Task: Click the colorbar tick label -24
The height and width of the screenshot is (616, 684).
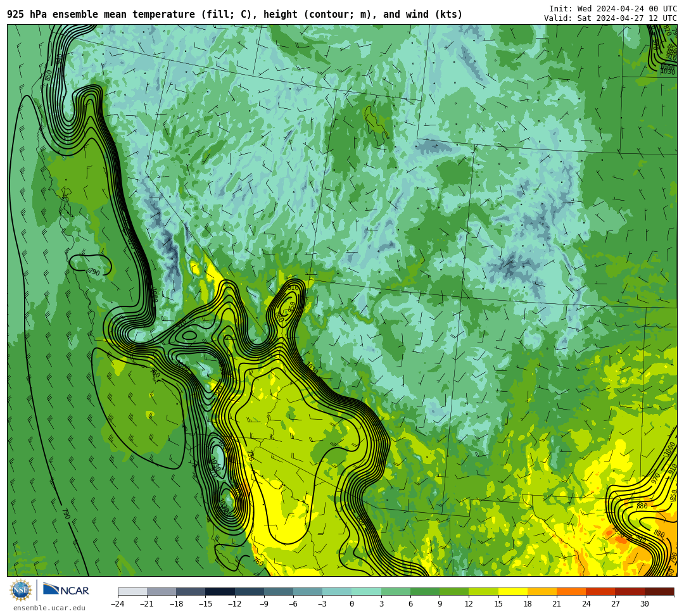Action: pyautogui.click(x=118, y=604)
